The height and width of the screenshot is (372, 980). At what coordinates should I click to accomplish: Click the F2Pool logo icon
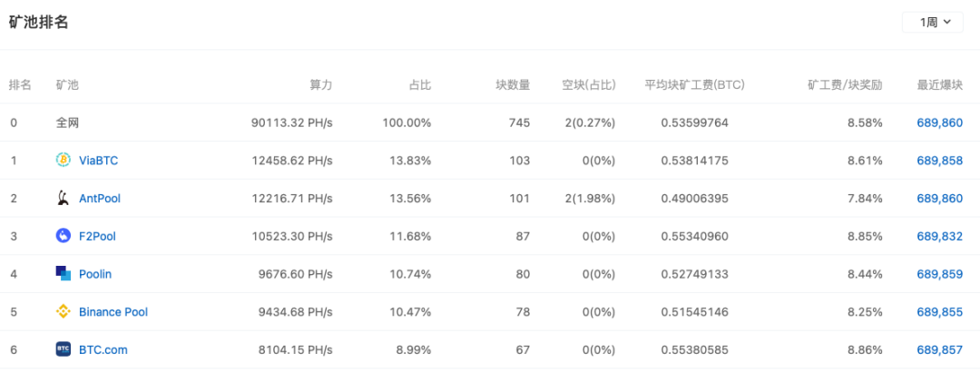click(x=64, y=236)
